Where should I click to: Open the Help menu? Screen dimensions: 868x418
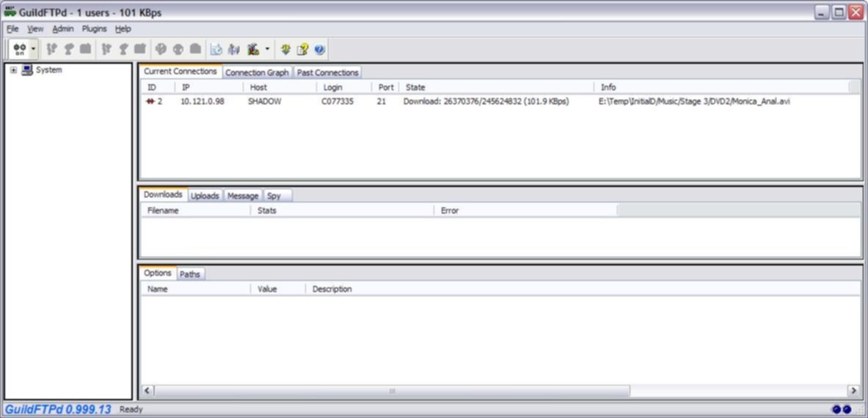coord(123,29)
